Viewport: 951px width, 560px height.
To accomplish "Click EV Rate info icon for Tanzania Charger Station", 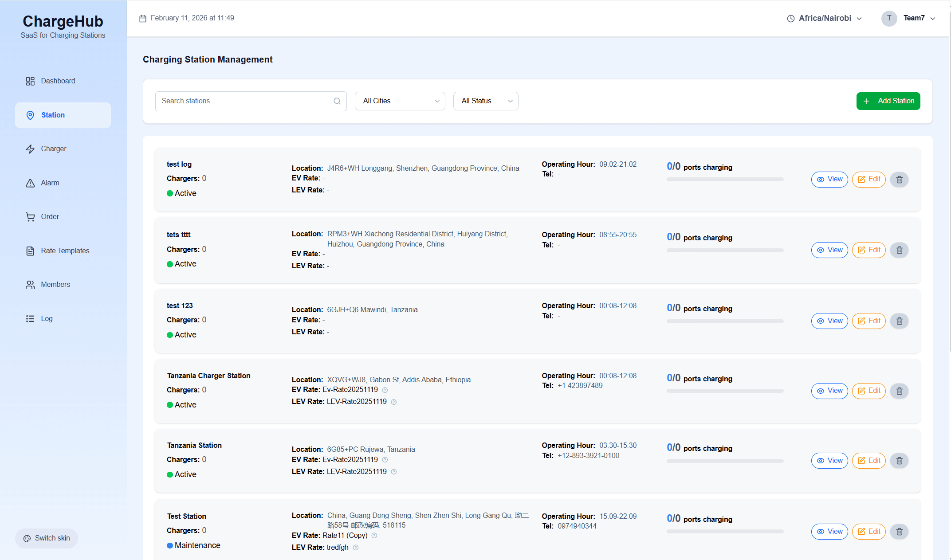I will click(385, 390).
